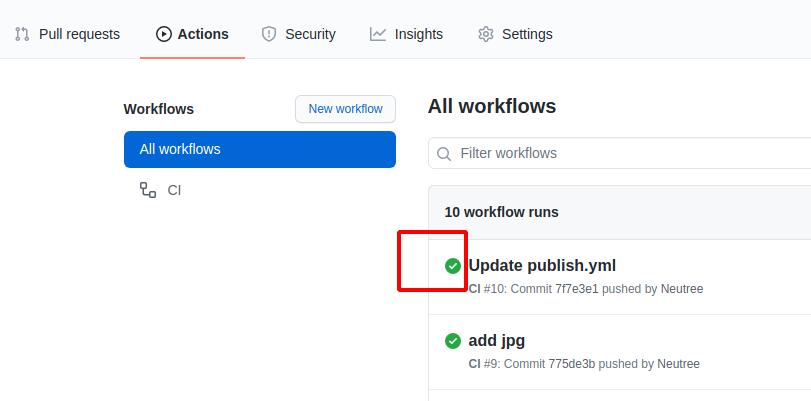This screenshot has height=401, width=811.
Task: Click the Insights graph icon
Action: point(378,34)
